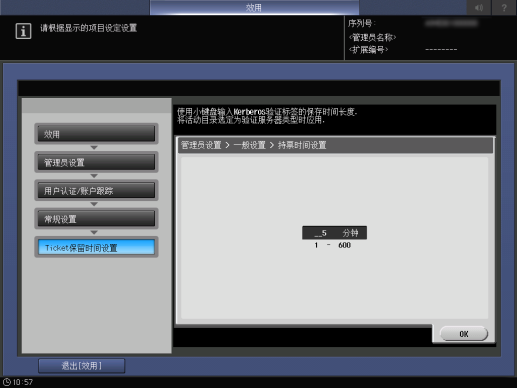Viewport: 517px width, 388px height.
Task: Open help with question mark icon
Action: click(x=504, y=7)
